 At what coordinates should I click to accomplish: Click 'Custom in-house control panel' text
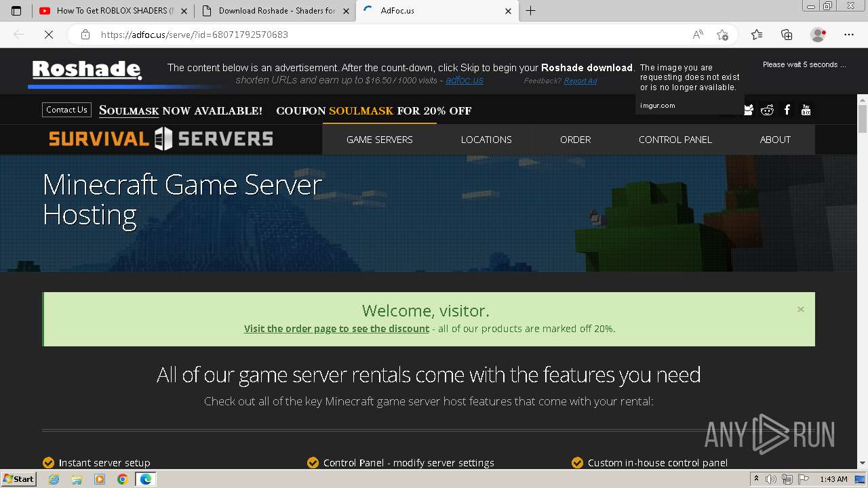[658, 463]
